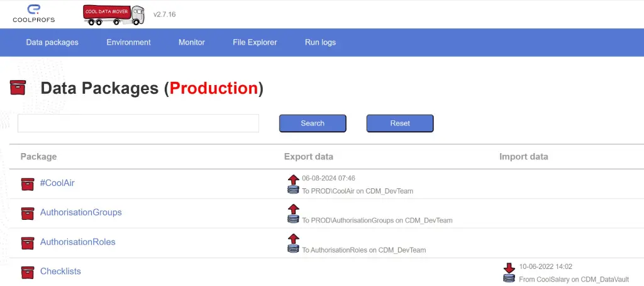Image resolution: width=644 pixels, height=286 pixels.
Task: View Run logs in the navigation bar
Action: pos(320,42)
